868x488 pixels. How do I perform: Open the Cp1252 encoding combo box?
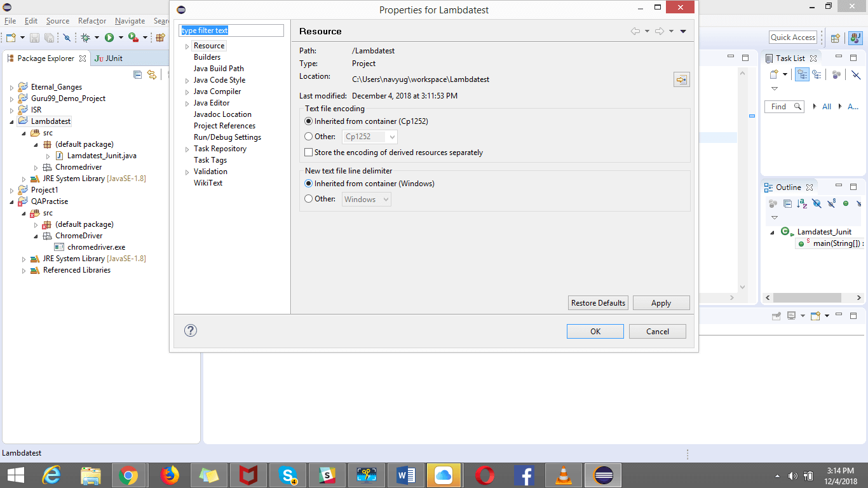370,137
